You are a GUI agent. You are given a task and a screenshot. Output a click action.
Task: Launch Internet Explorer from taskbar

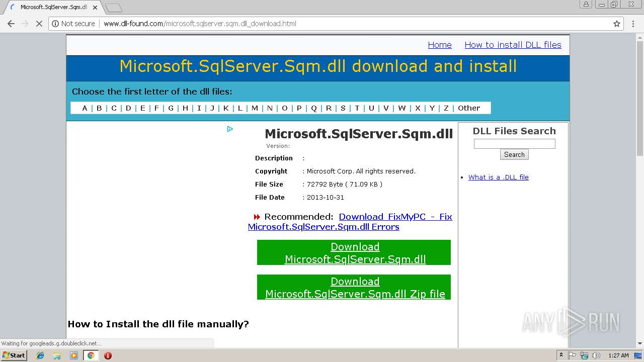click(x=40, y=355)
